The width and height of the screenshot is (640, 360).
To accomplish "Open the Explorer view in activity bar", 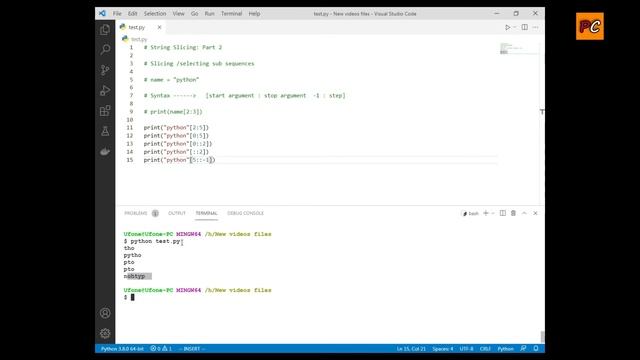I will coord(105,29).
